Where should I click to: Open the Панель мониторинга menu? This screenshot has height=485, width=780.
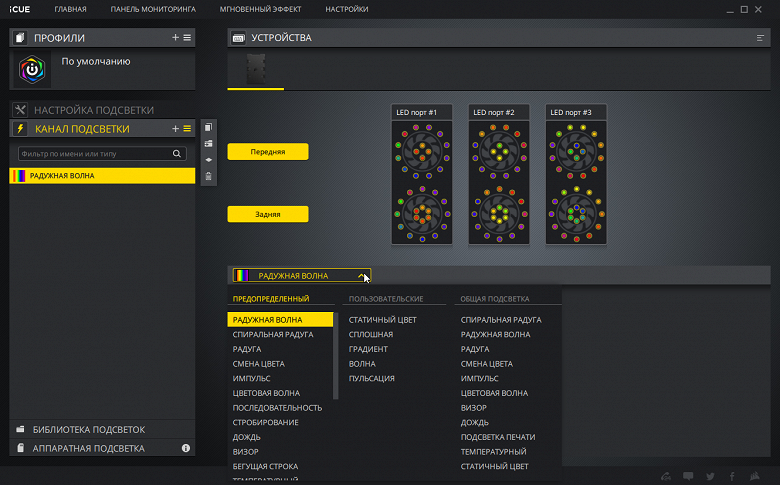[x=153, y=9]
